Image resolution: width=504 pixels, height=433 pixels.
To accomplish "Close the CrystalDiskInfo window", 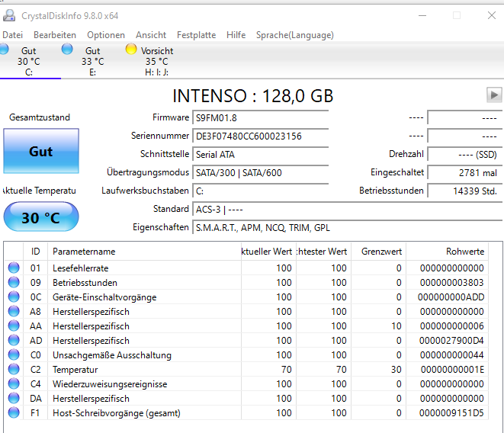I will pyautogui.click(x=492, y=15).
